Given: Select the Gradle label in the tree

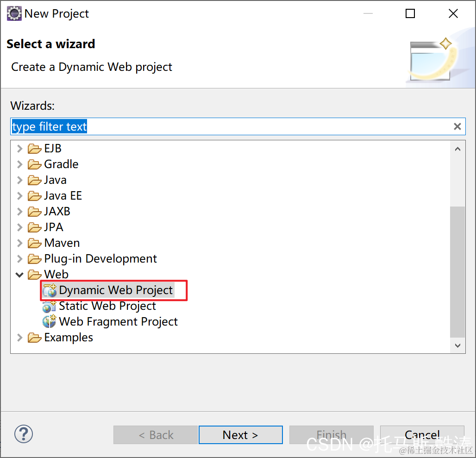Looking at the screenshot, I should coord(61,164).
